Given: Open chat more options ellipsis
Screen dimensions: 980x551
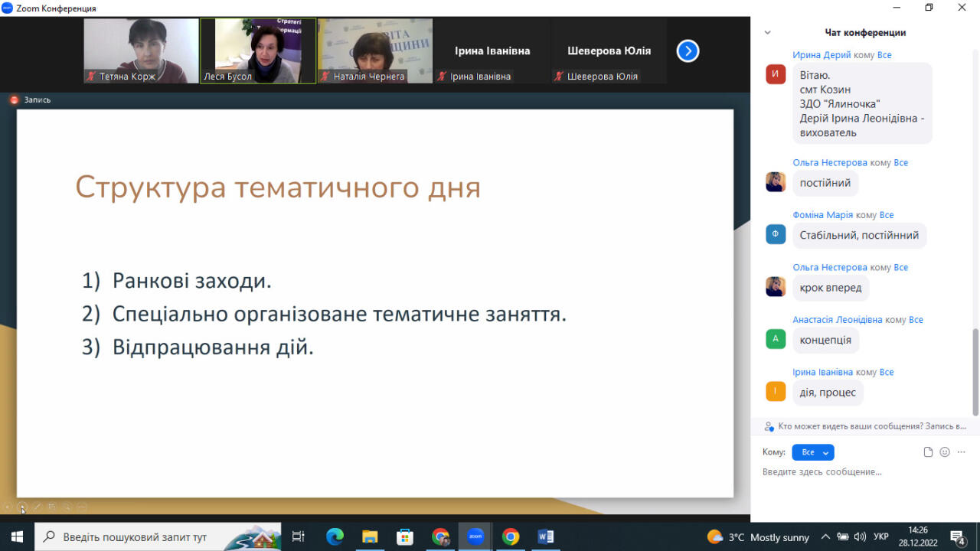Looking at the screenshot, I should point(961,452).
